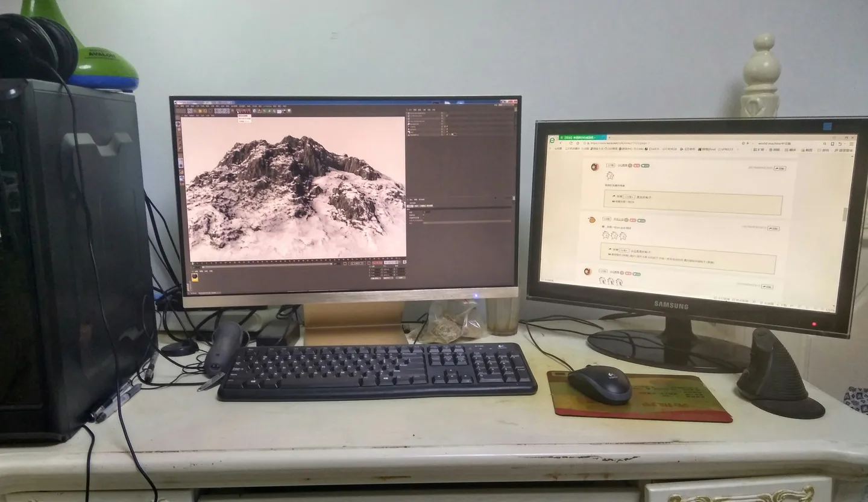Image resolution: width=868 pixels, height=502 pixels.
Task: Open new browser tab with plus button
Action: (609, 138)
